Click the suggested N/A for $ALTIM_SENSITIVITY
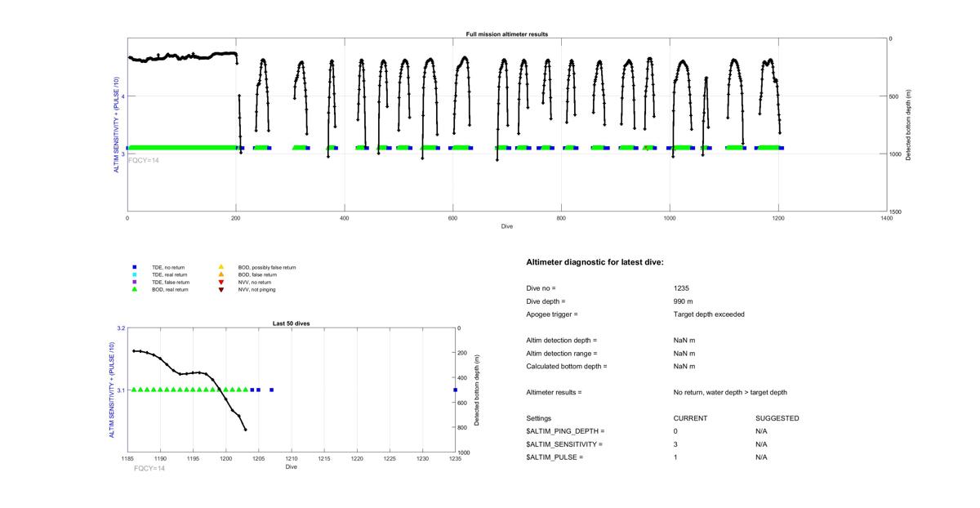The height and width of the screenshot is (508, 980). (761, 444)
